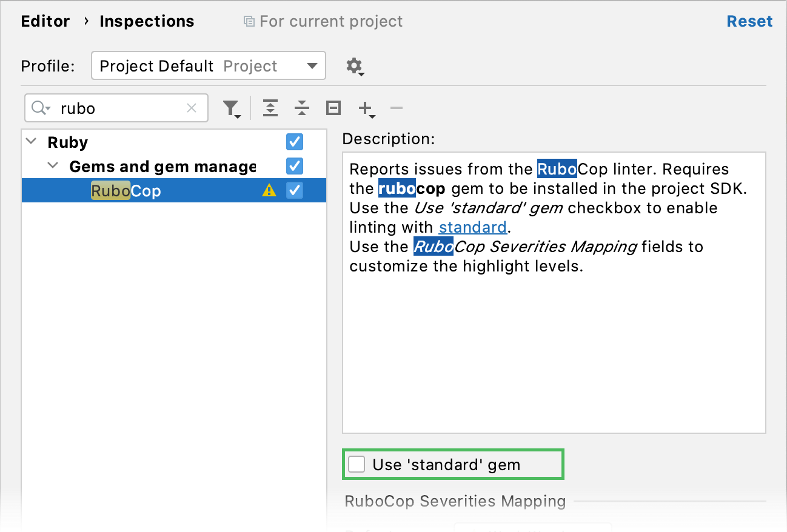Uncheck the Ruby group checkbox
Viewport: 787px width, 532px height.
[295, 142]
